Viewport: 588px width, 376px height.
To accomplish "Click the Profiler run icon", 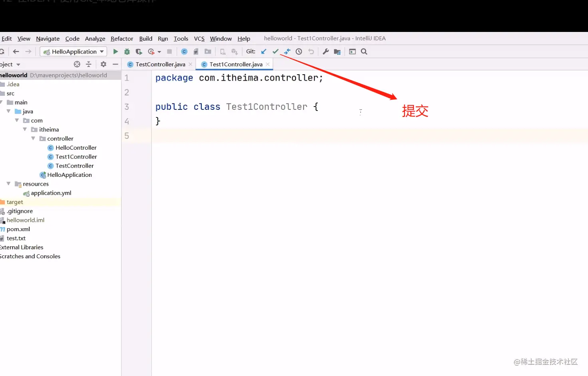I will tap(151, 51).
